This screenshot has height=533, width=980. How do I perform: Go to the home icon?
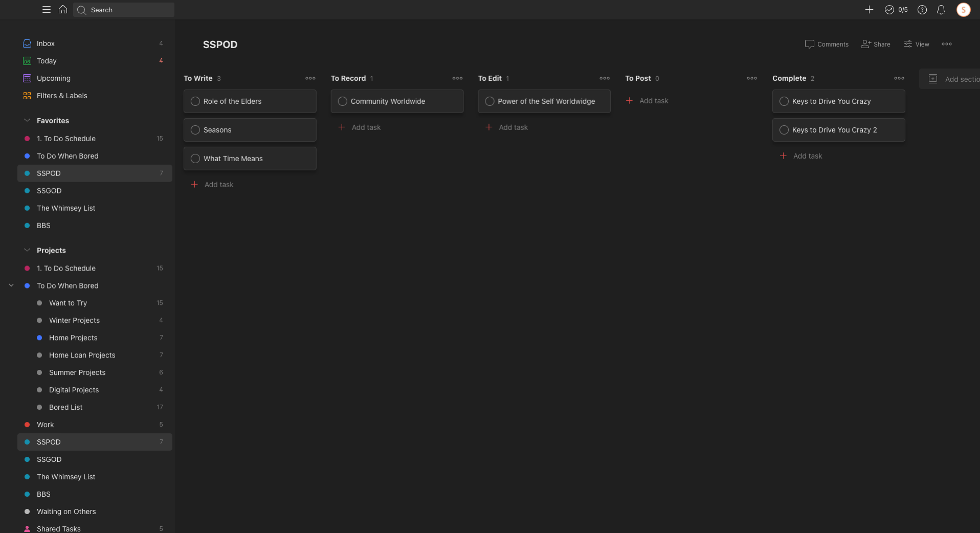click(63, 10)
